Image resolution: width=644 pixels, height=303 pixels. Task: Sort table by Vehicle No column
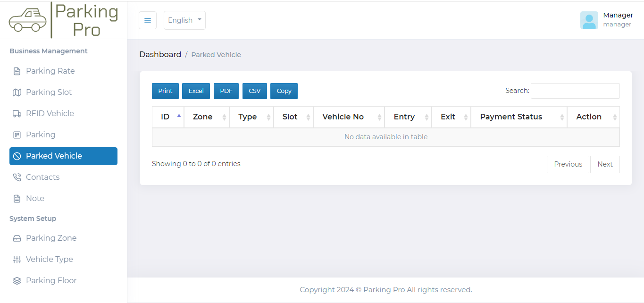tap(348, 117)
